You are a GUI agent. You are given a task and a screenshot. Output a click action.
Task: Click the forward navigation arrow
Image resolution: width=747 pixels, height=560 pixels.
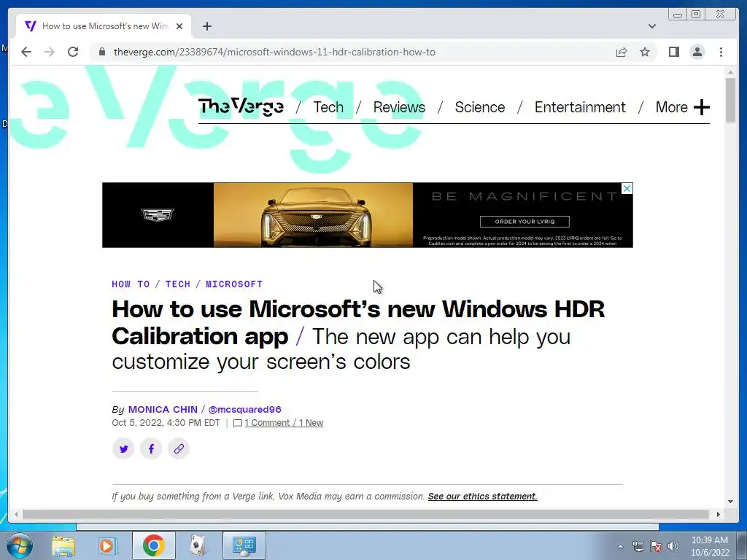coord(50,52)
